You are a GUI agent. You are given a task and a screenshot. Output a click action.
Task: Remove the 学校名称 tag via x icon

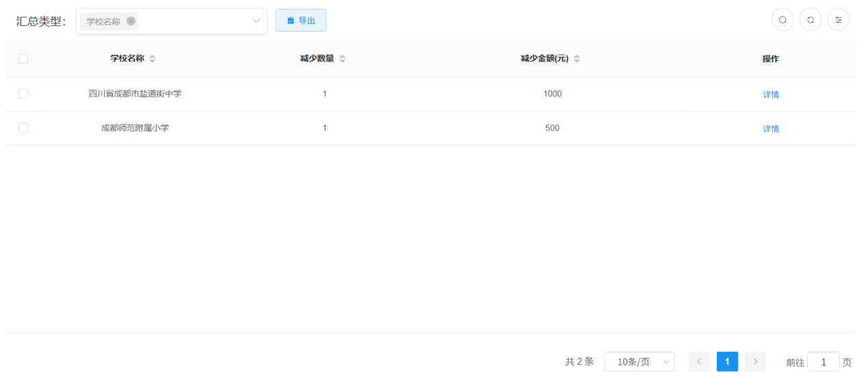coord(131,21)
